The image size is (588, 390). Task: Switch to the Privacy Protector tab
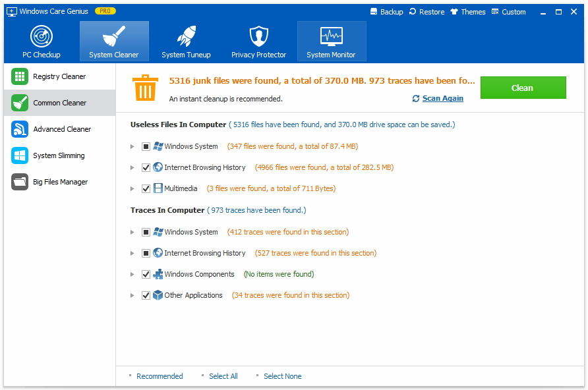[259, 42]
